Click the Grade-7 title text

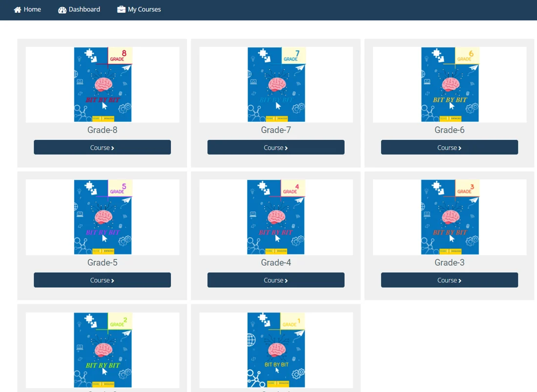276,130
